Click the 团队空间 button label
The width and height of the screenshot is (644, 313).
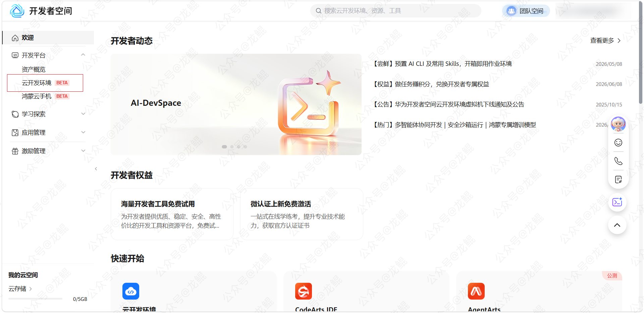pyautogui.click(x=531, y=11)
